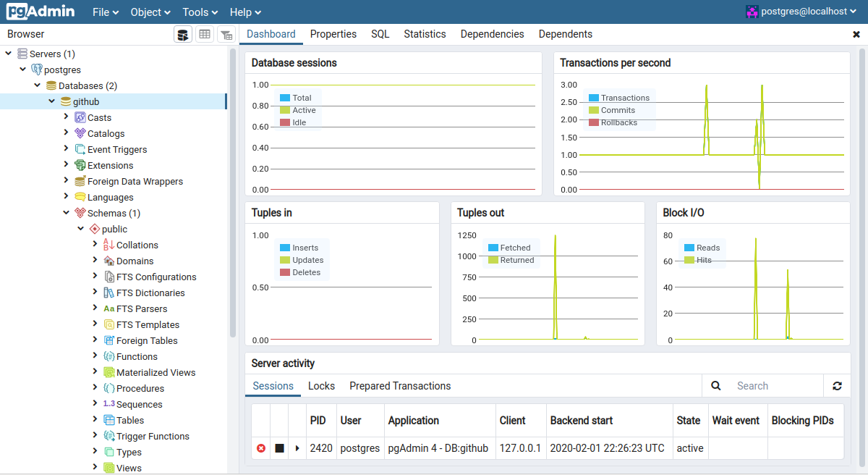Collapse the postgres server node

coord(23,70)
